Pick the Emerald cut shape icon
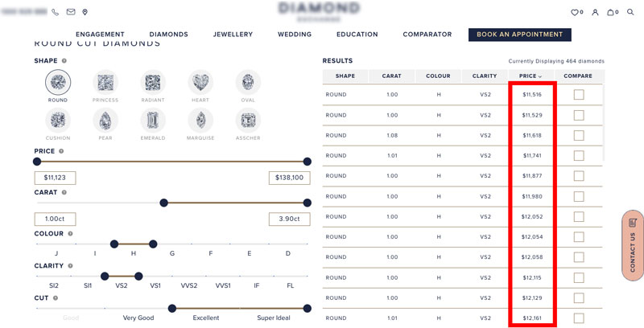This screenshot has width=644, height=328. [x=153, y=120]
